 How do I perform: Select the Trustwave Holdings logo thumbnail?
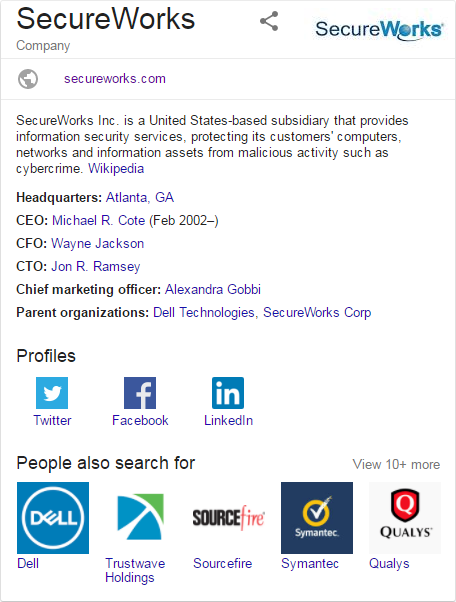pos(140,518)
